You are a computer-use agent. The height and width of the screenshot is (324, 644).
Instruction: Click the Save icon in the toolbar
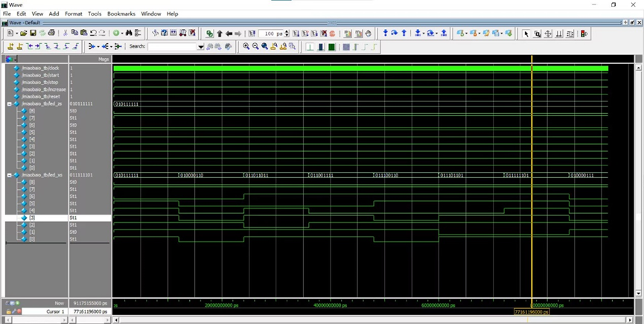[34, 34]
